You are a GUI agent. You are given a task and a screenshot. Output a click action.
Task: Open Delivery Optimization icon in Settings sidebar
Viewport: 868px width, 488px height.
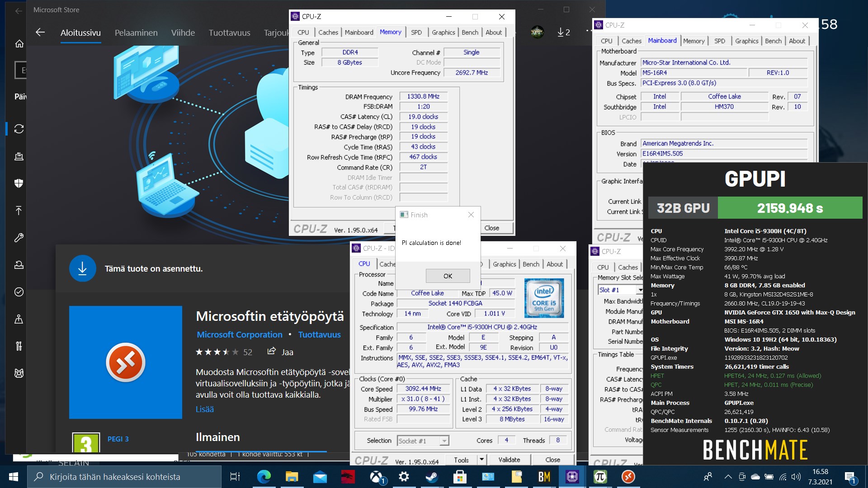point(19,156)
